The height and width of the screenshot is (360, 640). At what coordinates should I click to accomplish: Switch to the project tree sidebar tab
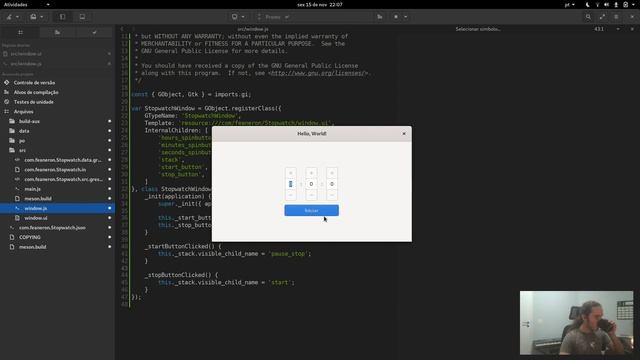click(20, 32)
